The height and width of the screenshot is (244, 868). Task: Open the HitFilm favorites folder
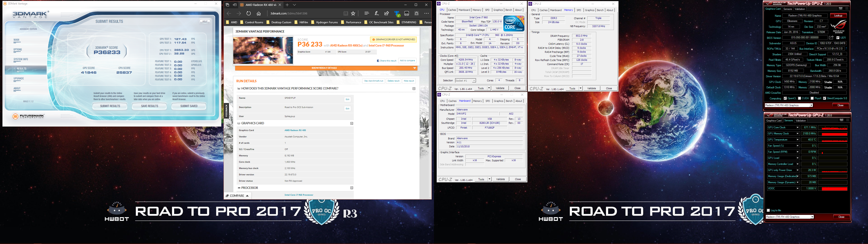click(x=301, y=22)
